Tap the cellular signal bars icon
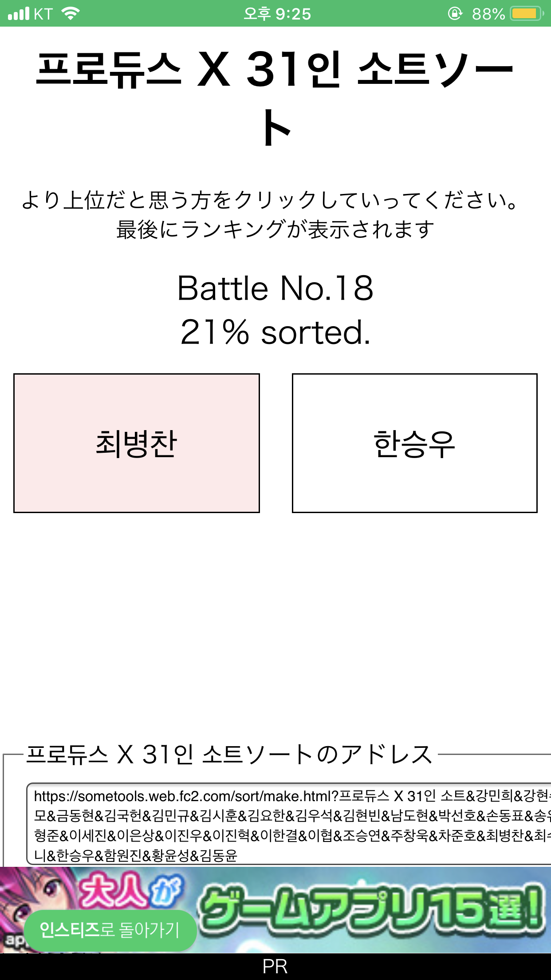This screenshot has width=551, height=980. pyautogui.click(x=19, y=14)
